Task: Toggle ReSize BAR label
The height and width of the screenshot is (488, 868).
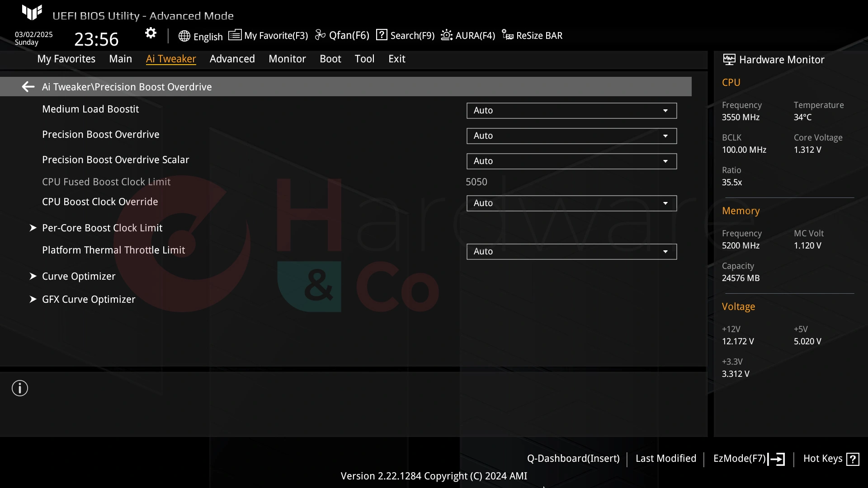Action: point(539,35)
